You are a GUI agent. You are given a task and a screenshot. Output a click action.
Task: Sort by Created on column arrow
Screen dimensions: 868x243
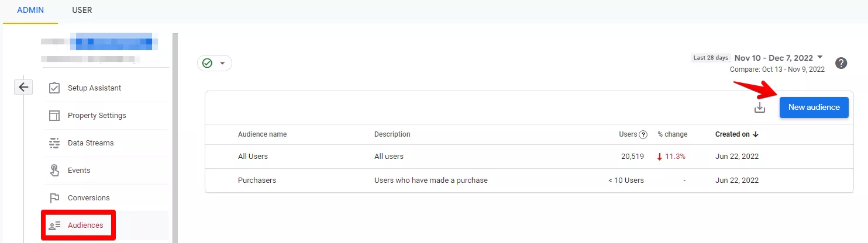click(756, 134)
